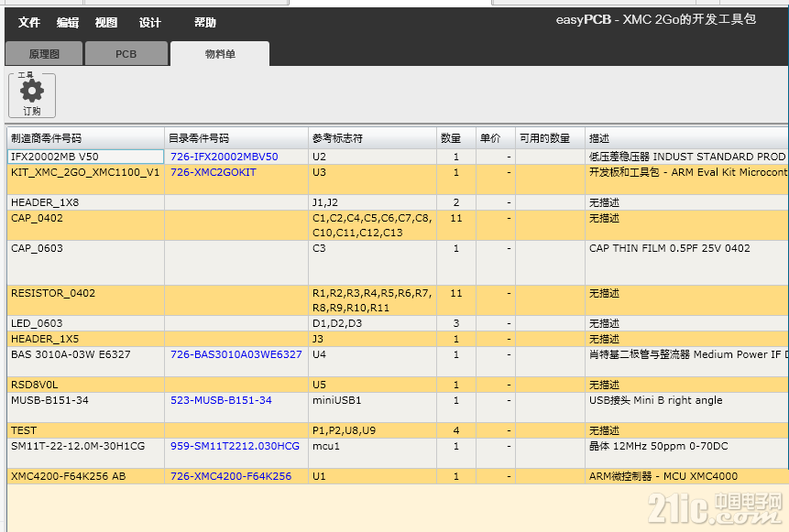Viewport: 789px width, 532px height.
Task: Open the 视图 menu
Action: click(106, 23)
